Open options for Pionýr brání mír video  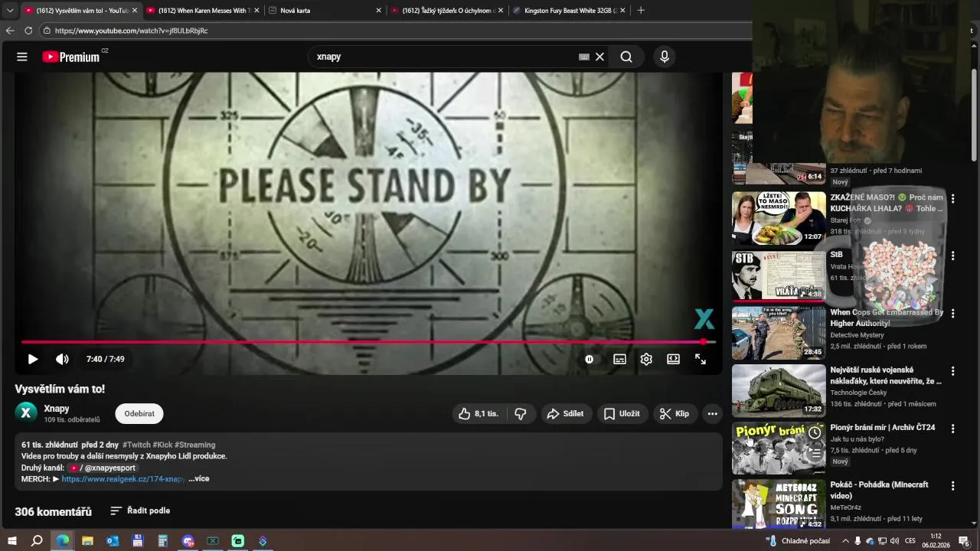[x=952, y=429]
